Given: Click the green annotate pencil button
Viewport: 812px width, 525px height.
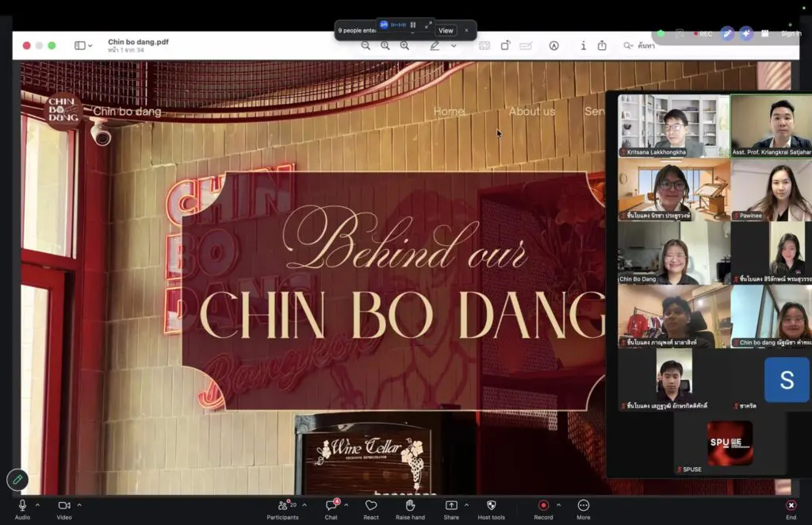Looking at the screenshot, I should (17, 480).
